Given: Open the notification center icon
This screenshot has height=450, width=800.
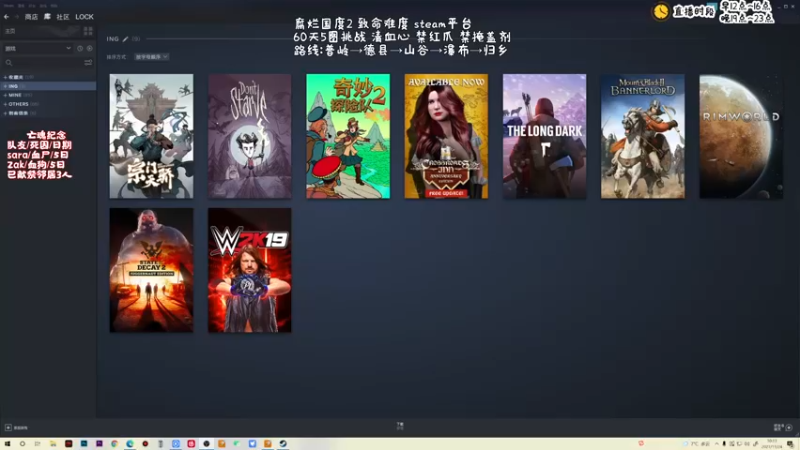Looking at the screenshot, I should pyautogui.click(x=790, y=444).
